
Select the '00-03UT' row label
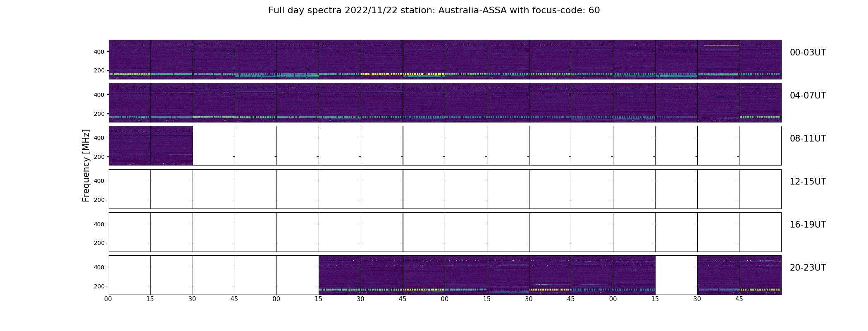coord(808,53)
